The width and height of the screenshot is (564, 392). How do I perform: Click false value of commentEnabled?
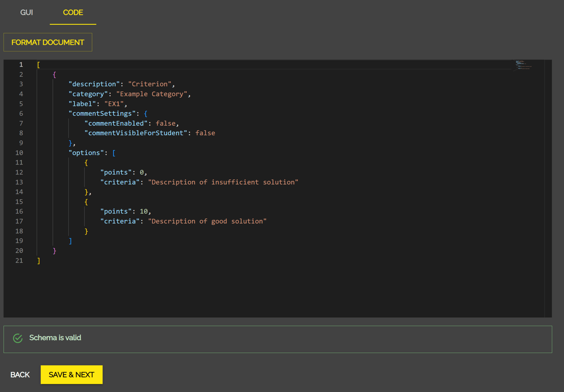(166, 123)
